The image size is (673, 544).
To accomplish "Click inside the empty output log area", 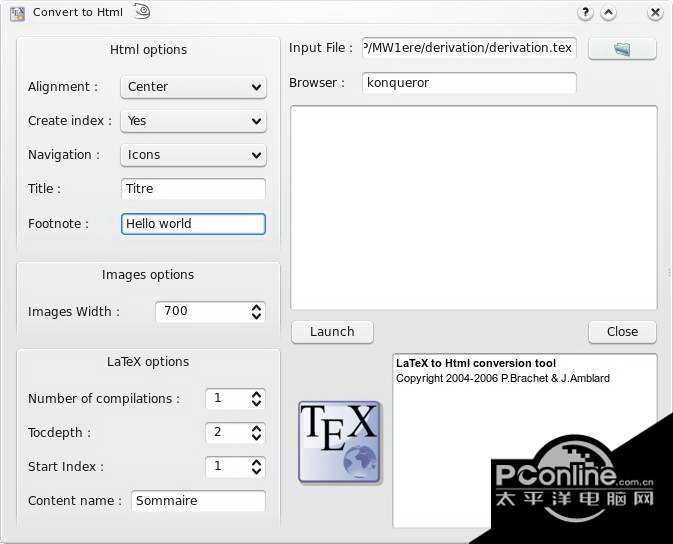I will (474, 207).
